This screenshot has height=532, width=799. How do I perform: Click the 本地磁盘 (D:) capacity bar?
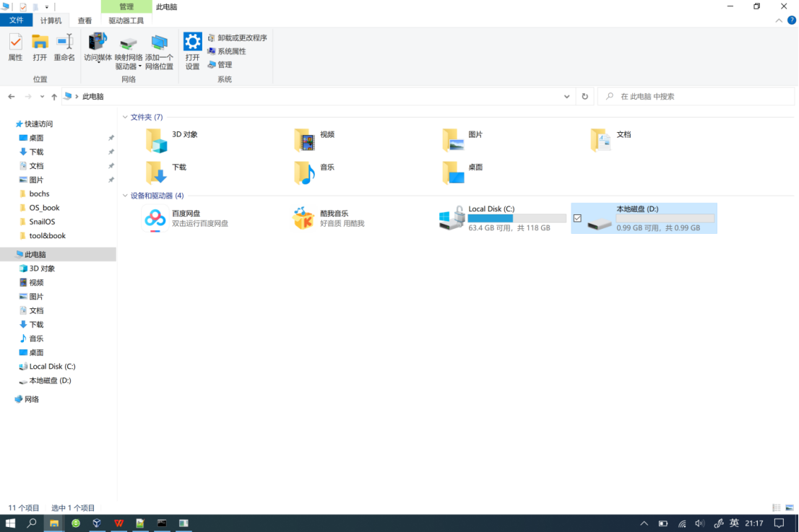tap(665, 219)
